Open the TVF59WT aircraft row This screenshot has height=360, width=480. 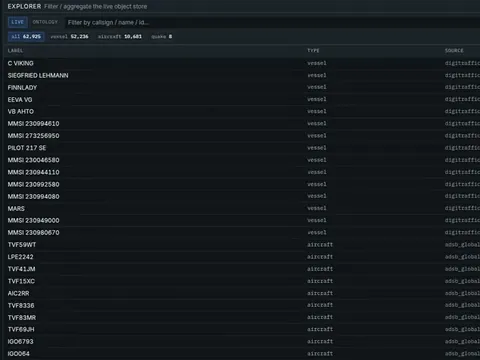(x=243, y=245)
